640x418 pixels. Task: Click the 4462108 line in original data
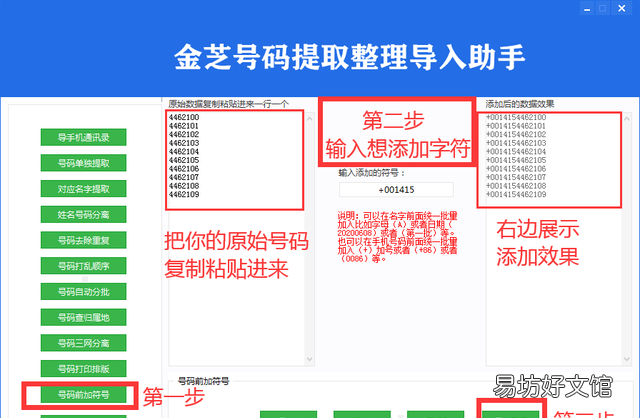(184, 186)
